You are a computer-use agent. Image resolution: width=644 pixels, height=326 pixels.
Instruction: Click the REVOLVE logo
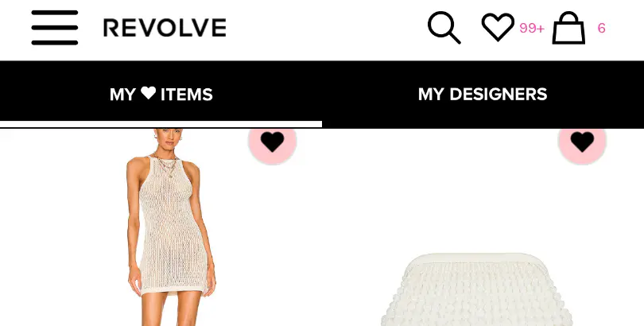point(165,28)
